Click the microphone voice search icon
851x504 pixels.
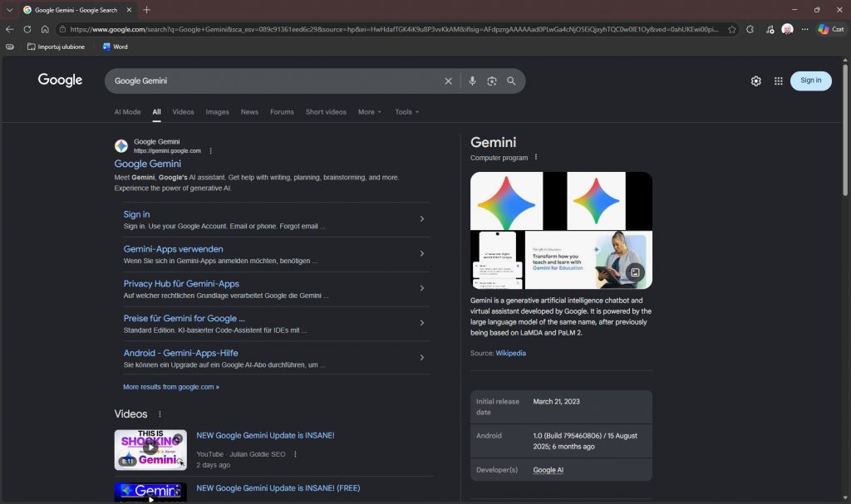(472, 81)
